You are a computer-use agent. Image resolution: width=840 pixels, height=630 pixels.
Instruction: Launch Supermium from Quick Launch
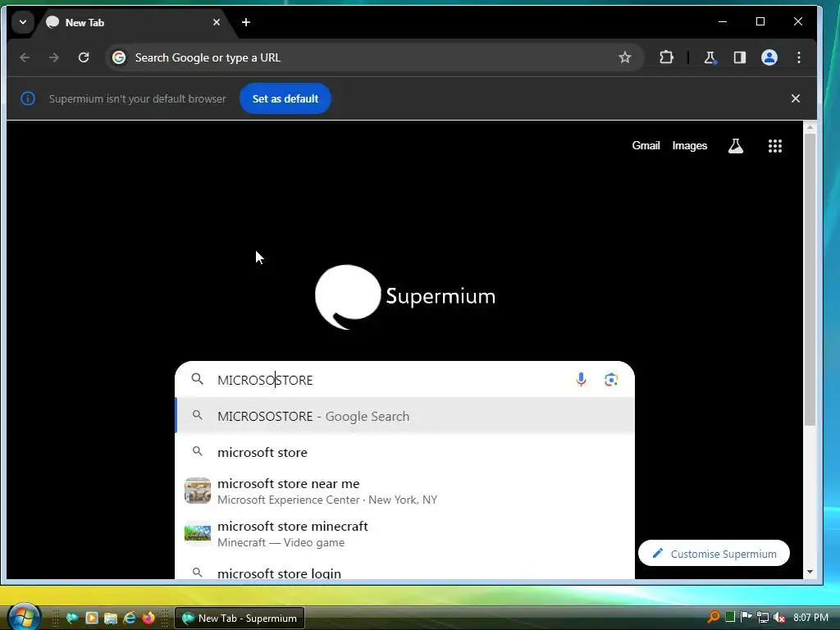(x=72, y=618)
